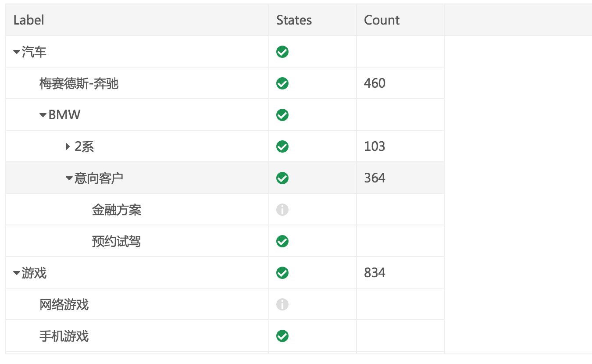This screenshot has height=364, width=592.
Task: Collapse the BMW tree node
Action: 43,115
